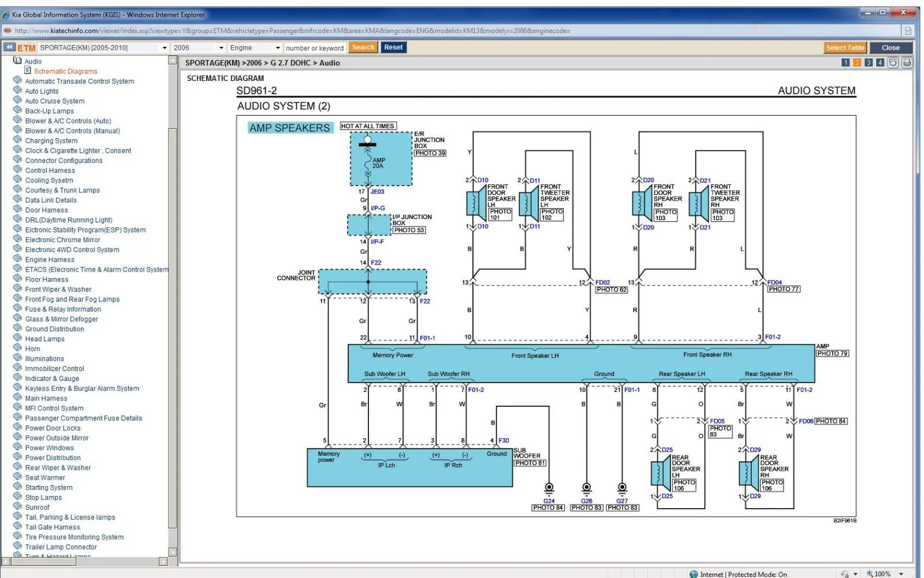Open the model year 2006 dropdown
The image size is (924, 578).
pos(198,47)
